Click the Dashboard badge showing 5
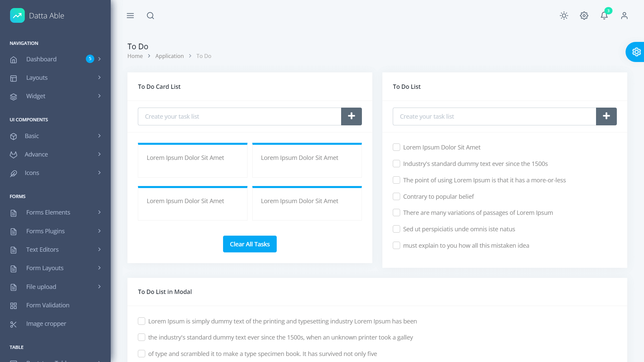The width and height of the screenshot is (644, 362). pos(90,59)
